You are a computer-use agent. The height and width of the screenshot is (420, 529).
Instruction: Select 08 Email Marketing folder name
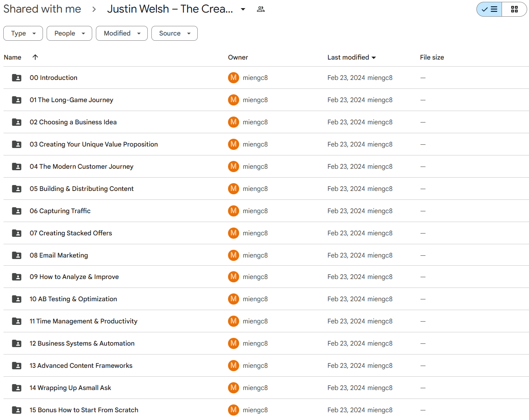59,255
